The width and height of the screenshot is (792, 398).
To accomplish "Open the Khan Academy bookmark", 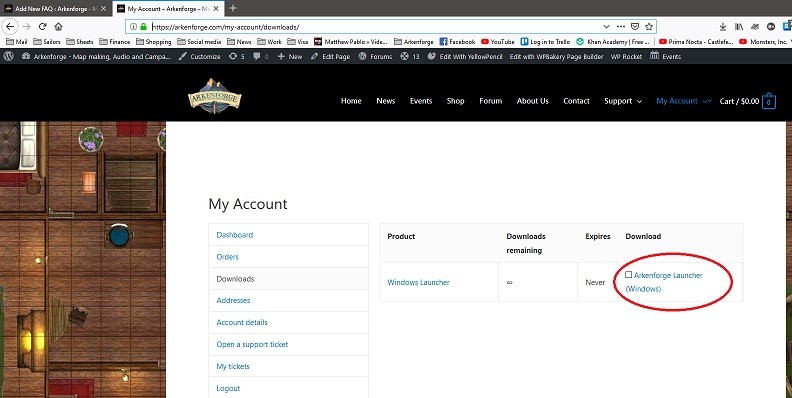I will pos(612,42).
